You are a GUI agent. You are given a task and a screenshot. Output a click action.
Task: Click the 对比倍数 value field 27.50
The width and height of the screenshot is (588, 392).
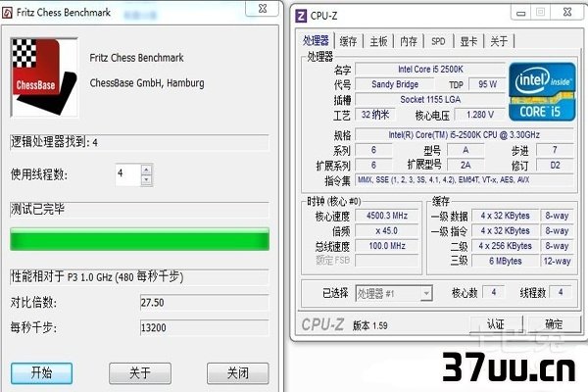pyautogui.click(x=205, y=303)
